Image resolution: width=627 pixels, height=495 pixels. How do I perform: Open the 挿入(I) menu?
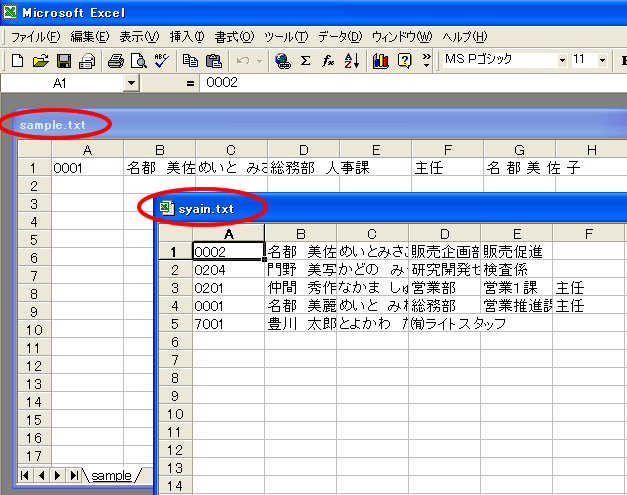point(187,37)
